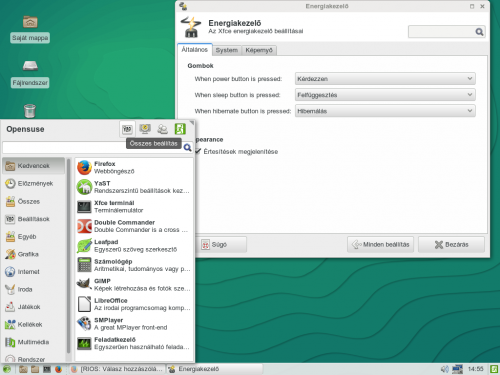The height and width of the screenshot is (375, 500).
Task: Open power button action dropdown (Kérdezzen)
Action: click(385, 79)
